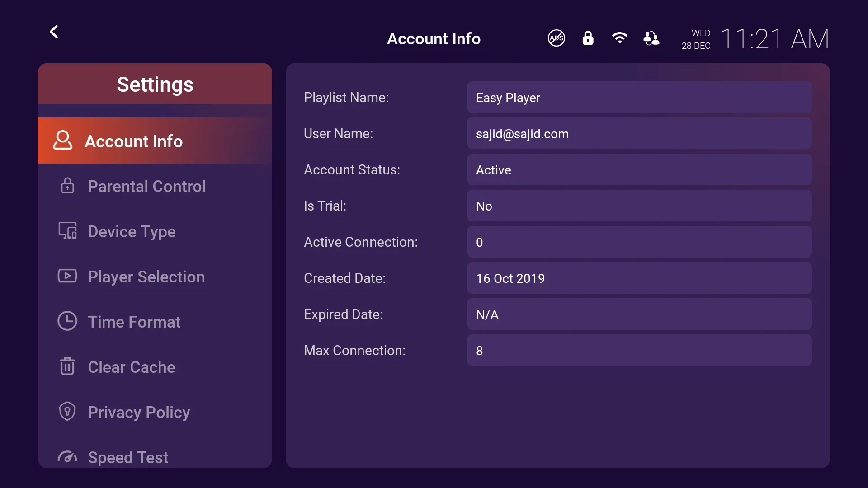Click the Playlist Name label

click(346, 98)
